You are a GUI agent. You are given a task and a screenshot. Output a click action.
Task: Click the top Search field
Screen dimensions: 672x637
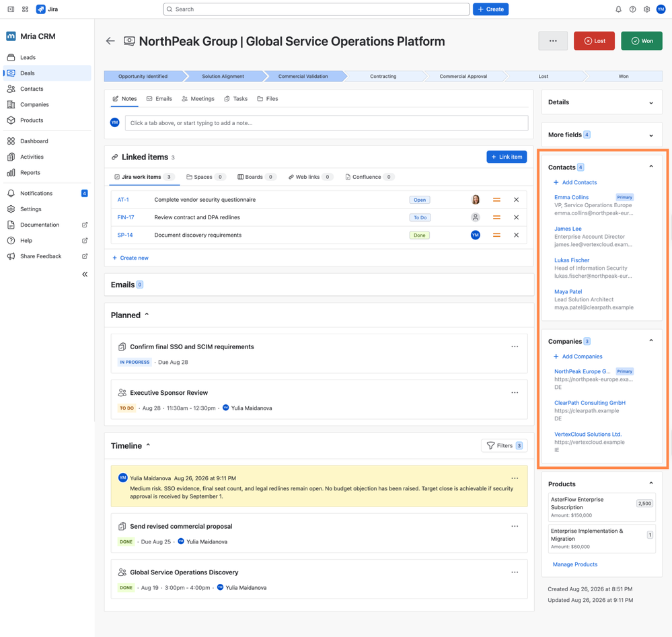point(316,9)
